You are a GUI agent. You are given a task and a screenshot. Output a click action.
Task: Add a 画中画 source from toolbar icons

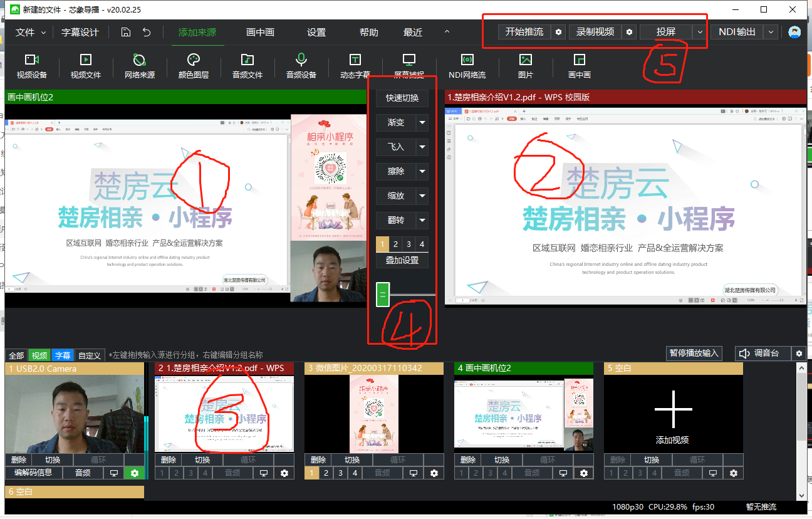(x=580, y=66)
